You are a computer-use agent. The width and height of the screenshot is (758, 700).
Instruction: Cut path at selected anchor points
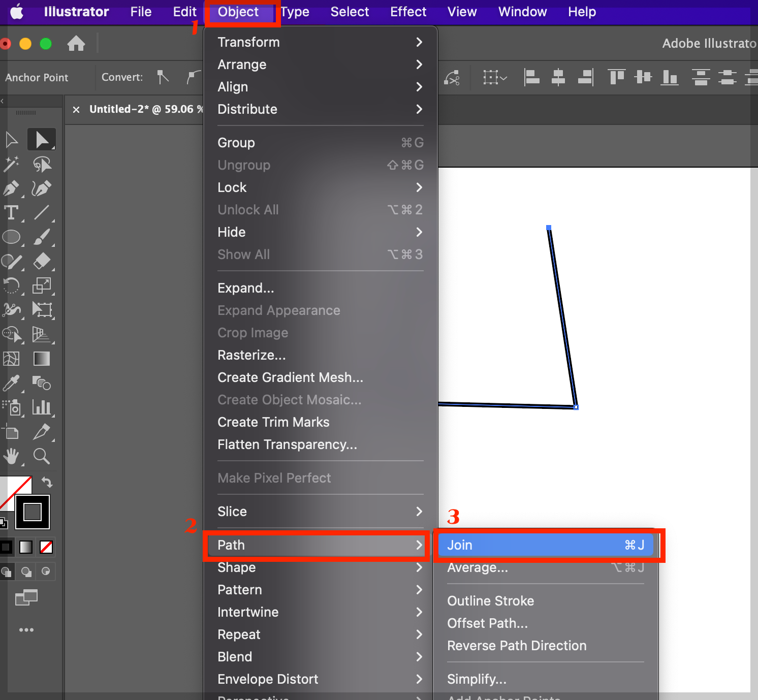tap(452, 78)
